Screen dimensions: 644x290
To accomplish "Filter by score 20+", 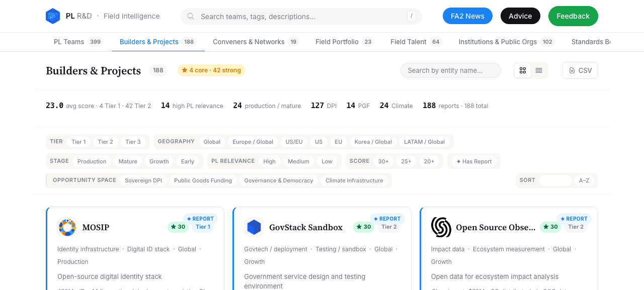I will point(429,161).
